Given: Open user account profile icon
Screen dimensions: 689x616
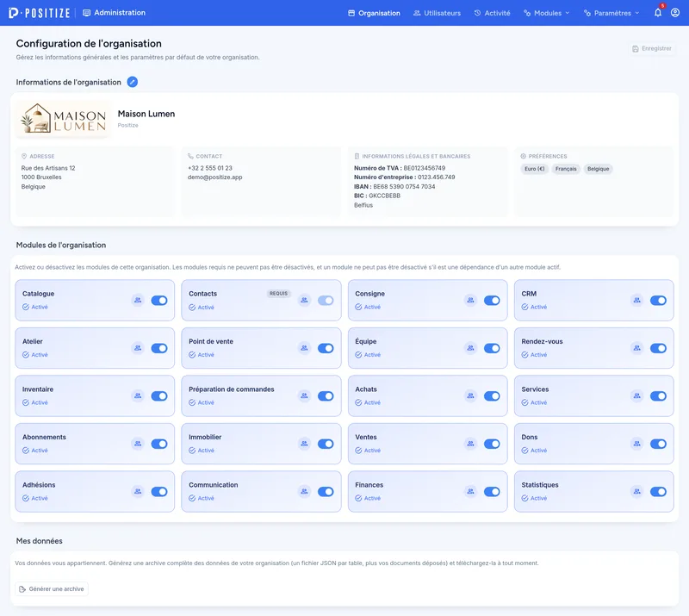Looking at the screenshot, I should tap(675, 13).
